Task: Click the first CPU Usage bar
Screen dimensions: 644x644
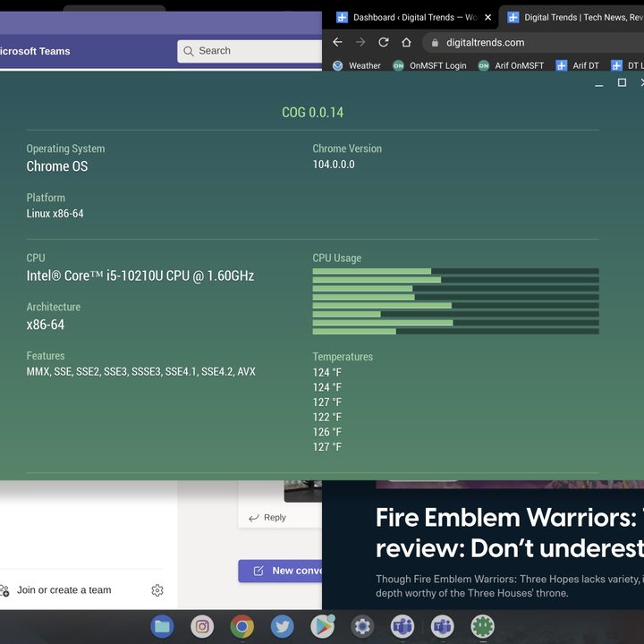Action: [x=455, y=271]
